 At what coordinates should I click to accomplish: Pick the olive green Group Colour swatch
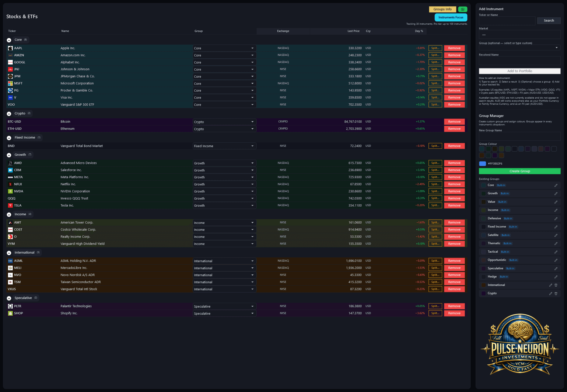click(x=501, y=149)
